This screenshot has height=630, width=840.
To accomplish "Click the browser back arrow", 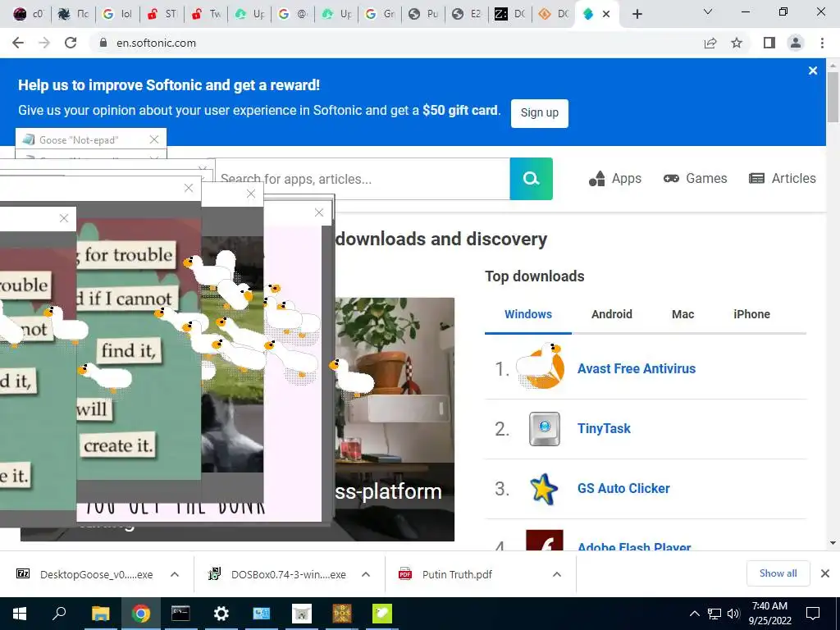I will coord(18,43).
